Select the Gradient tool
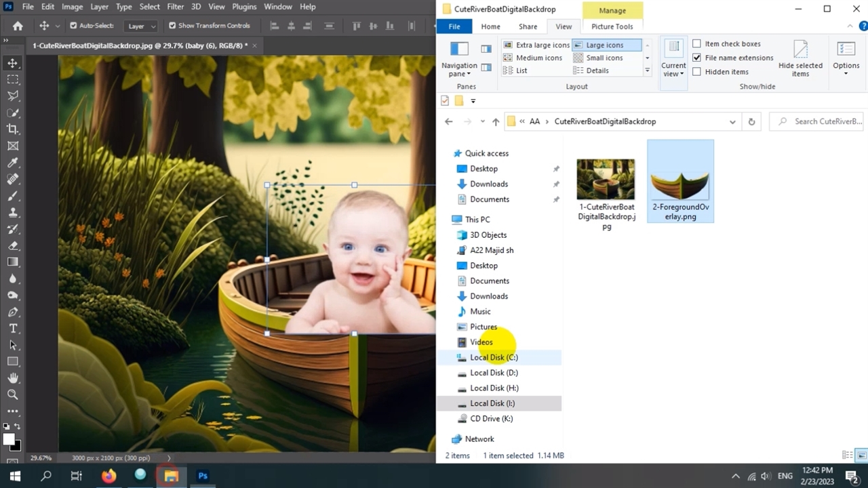868x488 pixels. pos(13,262)
